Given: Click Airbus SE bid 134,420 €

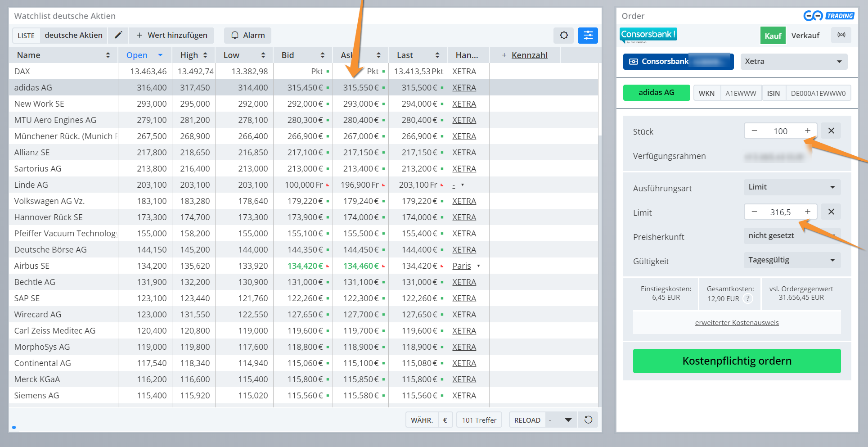Looking at the screenshot, I should pyautogui.click(x=305, y=266).
